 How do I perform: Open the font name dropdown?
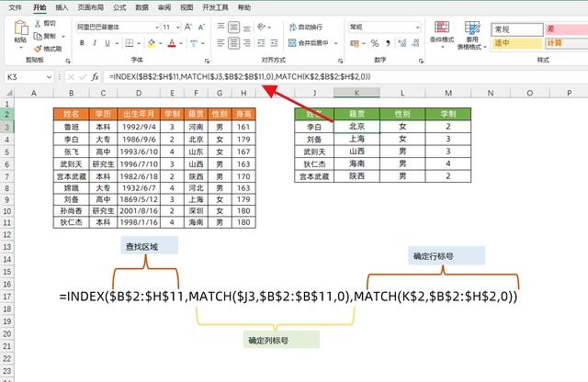[157, 27]
